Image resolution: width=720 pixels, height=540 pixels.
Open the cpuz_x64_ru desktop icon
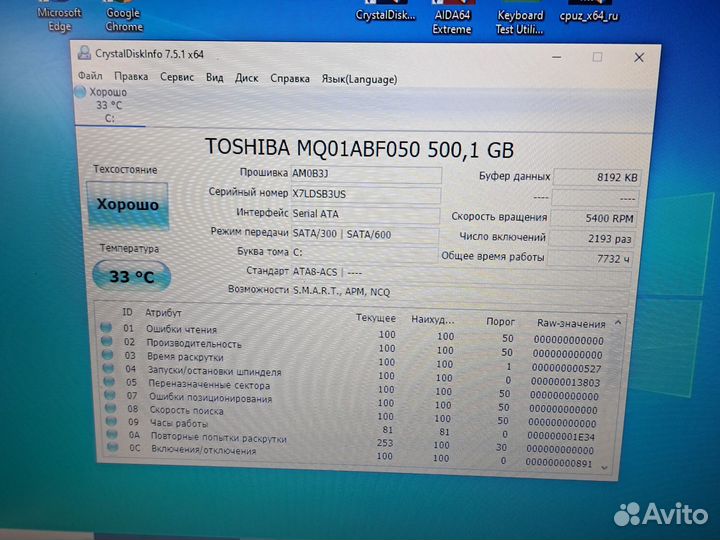pyautogui.click(x=589, y=13)
